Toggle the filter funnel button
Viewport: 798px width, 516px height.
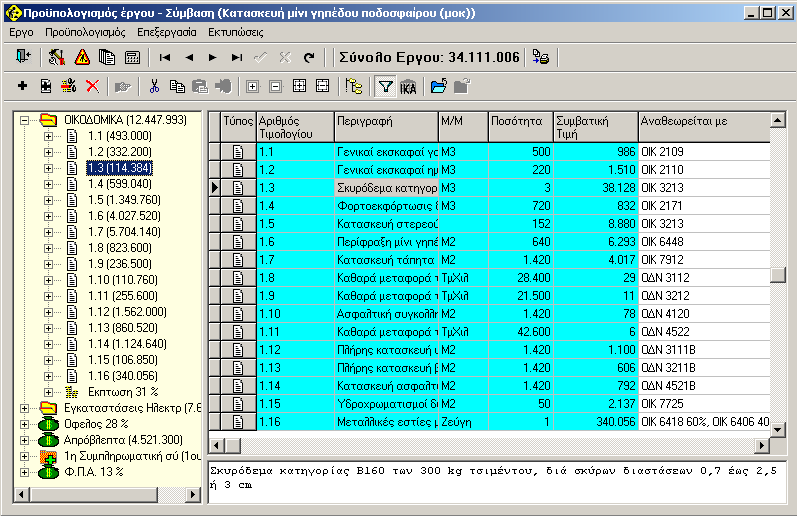tap(384, 87)
